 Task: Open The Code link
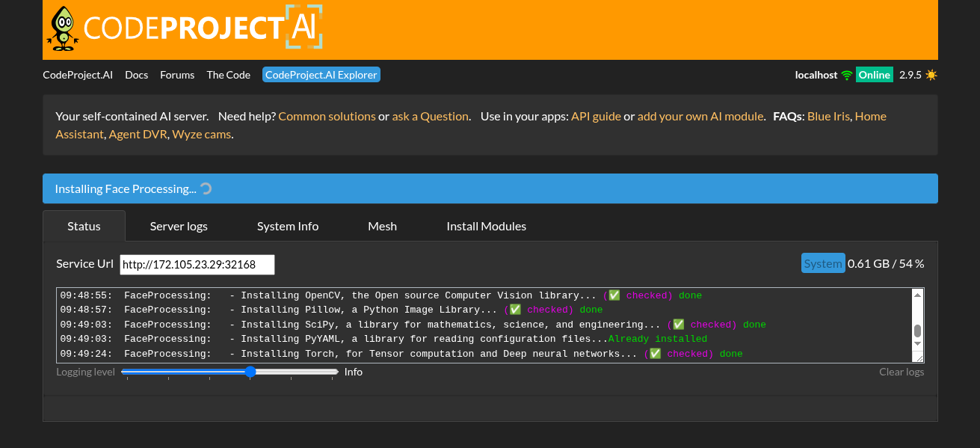pos(228,75)
